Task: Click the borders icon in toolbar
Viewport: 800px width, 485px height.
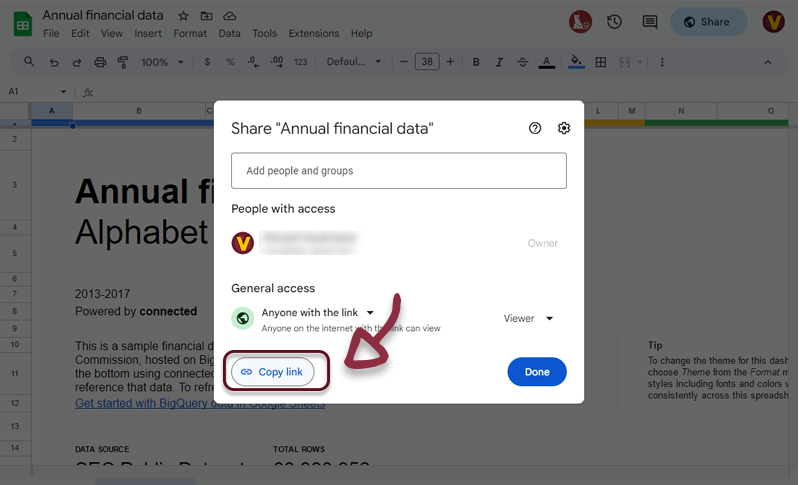Action: [601, 62]
